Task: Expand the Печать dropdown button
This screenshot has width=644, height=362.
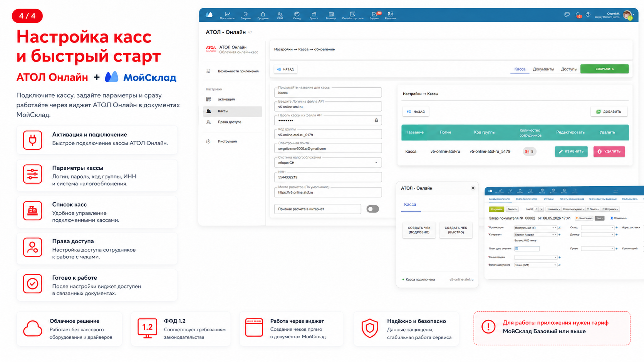Action: click(593, 209)
